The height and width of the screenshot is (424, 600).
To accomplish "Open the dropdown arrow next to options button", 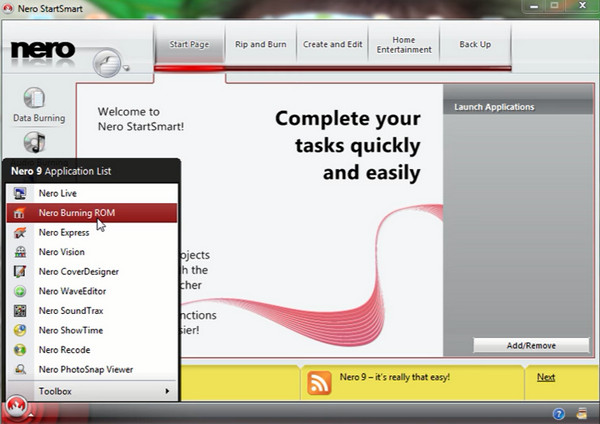I will (x=126, y=68).
